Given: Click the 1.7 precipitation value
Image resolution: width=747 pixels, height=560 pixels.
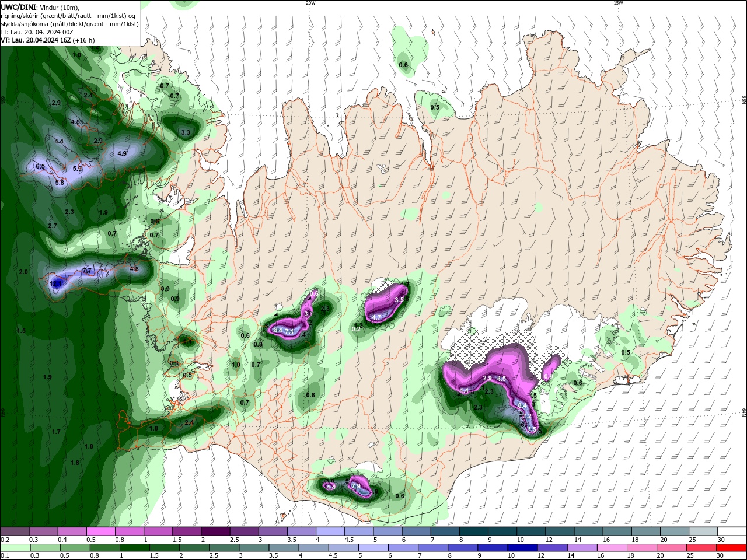Looking at the screenshot, I should (56, 432).
